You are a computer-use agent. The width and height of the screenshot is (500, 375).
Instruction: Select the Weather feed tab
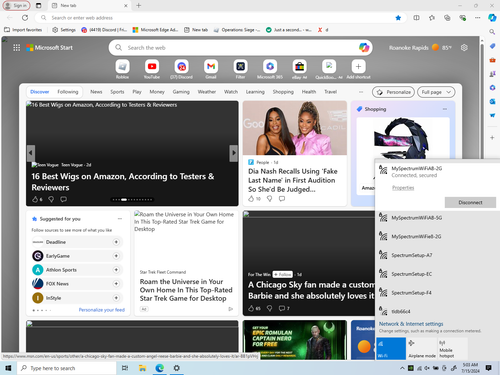207,92
